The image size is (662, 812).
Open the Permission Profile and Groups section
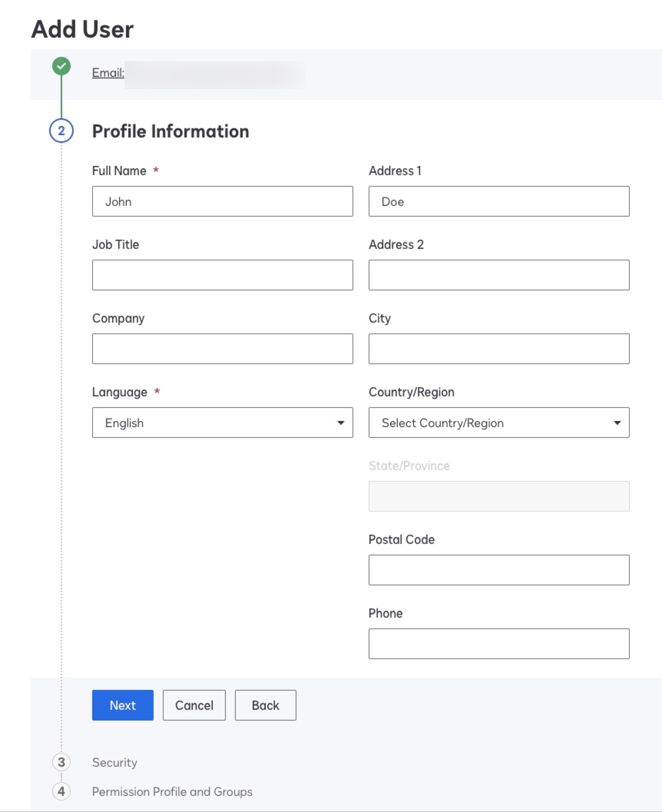(172, 792)
